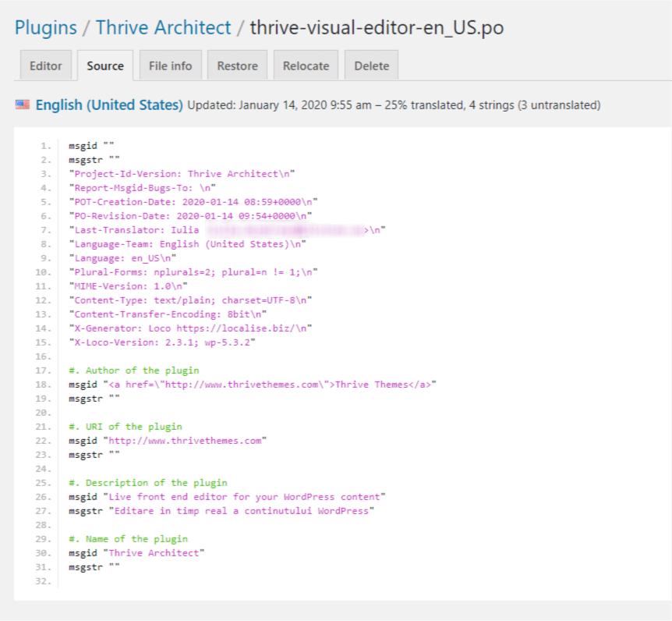Select the PO-Revision-Date line
Viewport: 672px width, 621px height.
point(191,216)
